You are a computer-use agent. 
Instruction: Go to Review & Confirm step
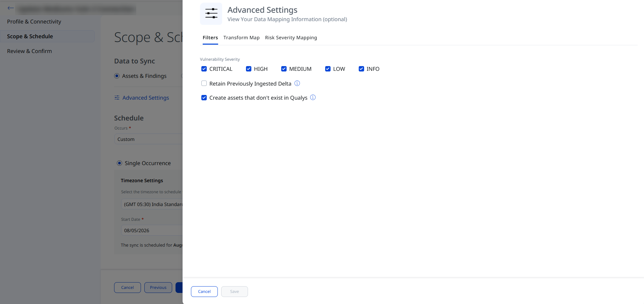(x=30, y=51)
